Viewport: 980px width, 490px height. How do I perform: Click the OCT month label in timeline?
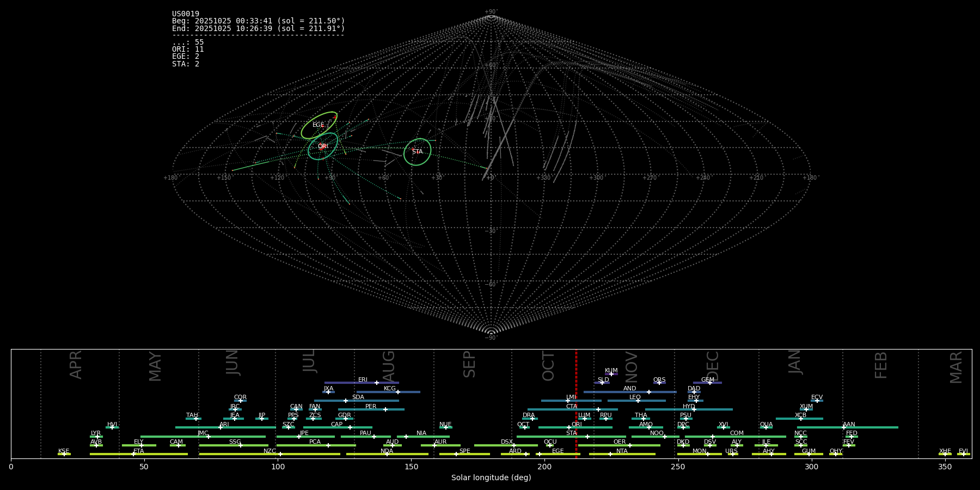[x=548, y=366]
